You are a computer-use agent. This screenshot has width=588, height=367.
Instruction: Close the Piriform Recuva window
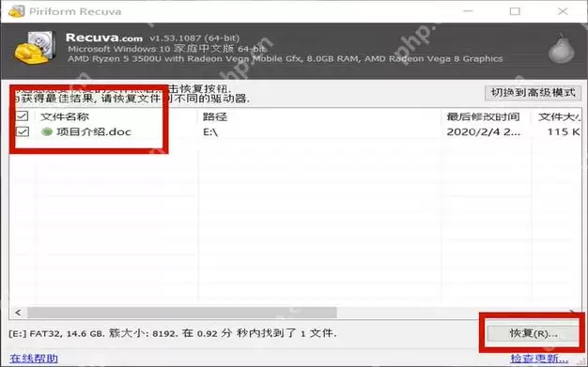563,11
